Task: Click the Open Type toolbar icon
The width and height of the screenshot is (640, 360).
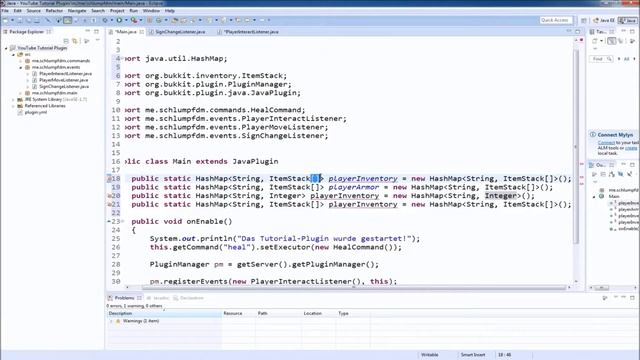Action: pos(175,20)
